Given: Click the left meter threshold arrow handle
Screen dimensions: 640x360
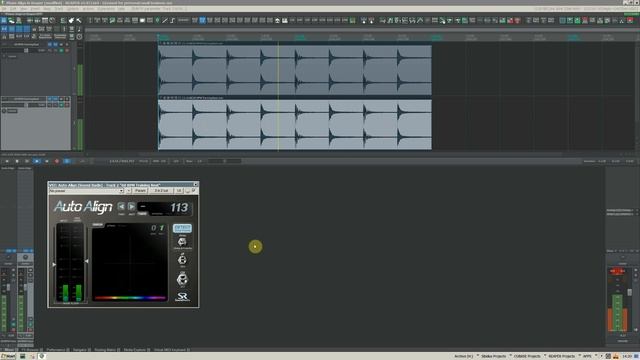Looking at the screenshot, I should tap(54, 264).
